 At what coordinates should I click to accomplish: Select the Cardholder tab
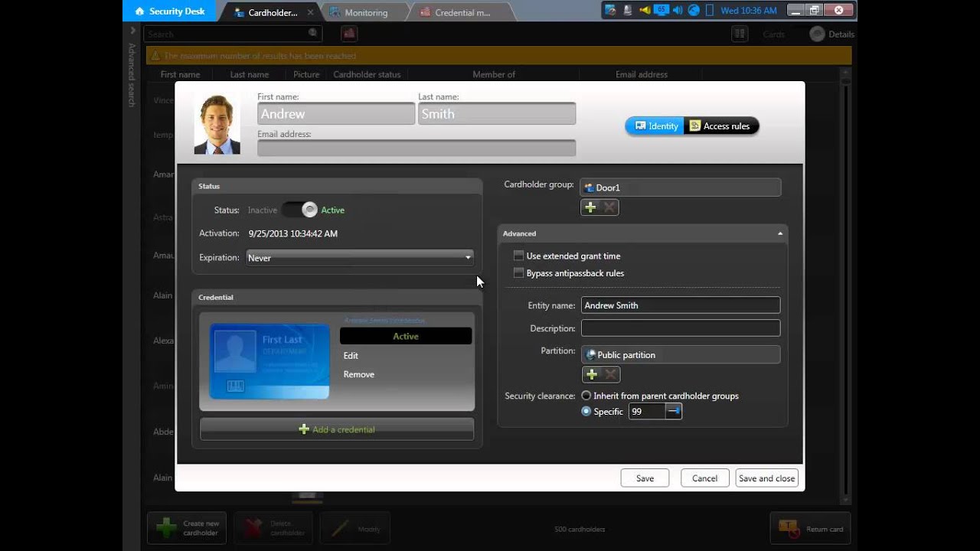pos(273,12)
